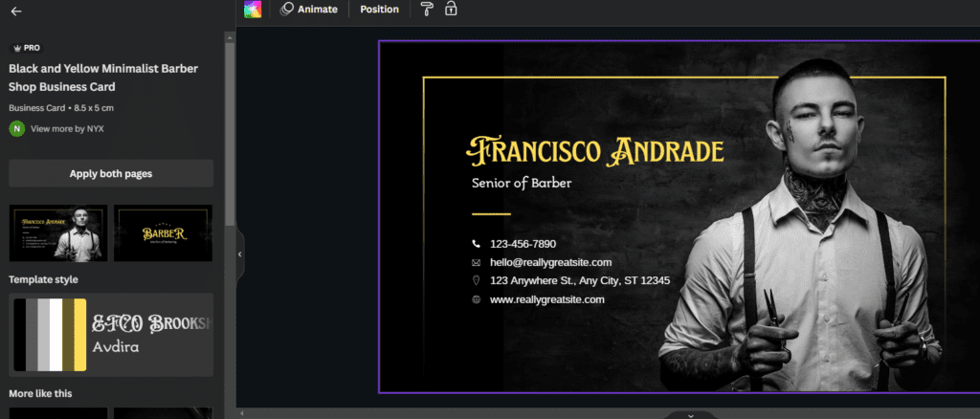Click Apply both pages button
This screenshot has height=419, width=980.
tap(111, 173)
